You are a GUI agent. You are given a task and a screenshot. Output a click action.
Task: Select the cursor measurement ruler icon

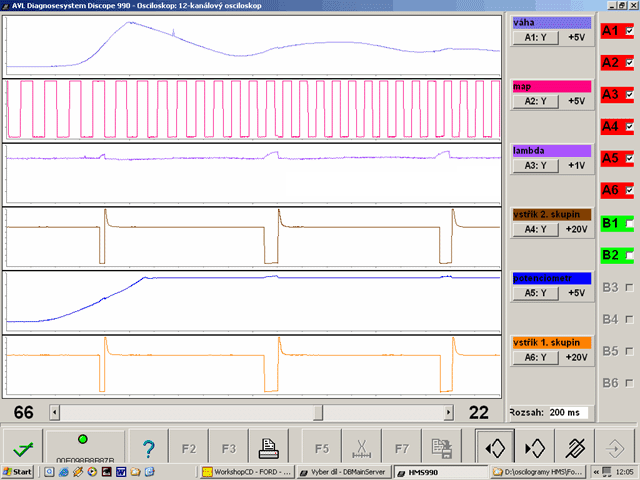pos(361,449)
